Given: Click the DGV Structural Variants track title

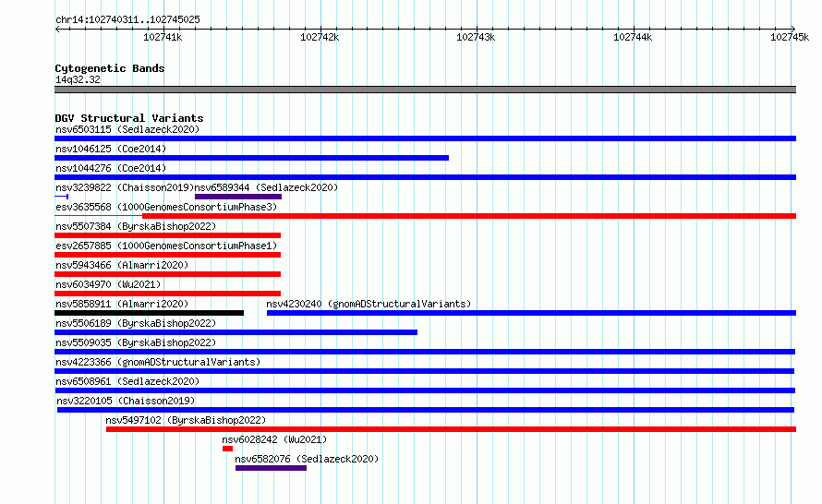Looking at the screenshot, I should pyautogui.click(x=129, y=118).
